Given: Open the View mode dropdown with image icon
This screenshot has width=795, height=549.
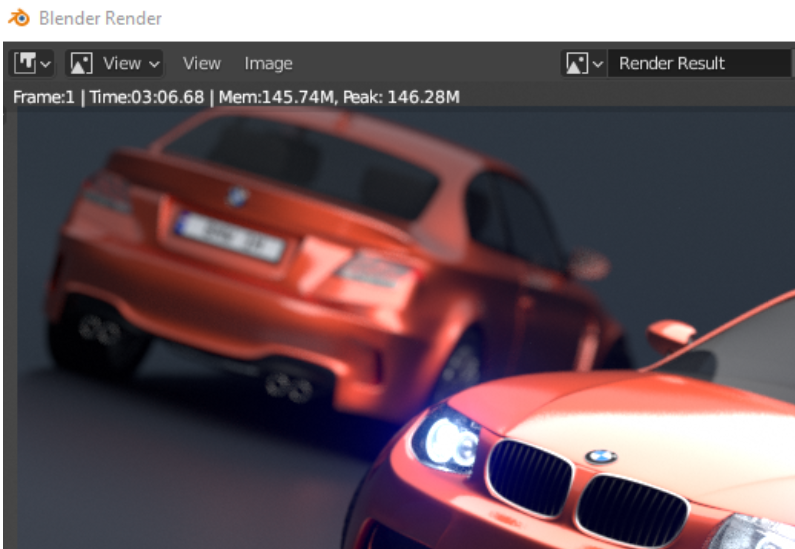Looking at the screenshot, I should click(x=114, y=63).
